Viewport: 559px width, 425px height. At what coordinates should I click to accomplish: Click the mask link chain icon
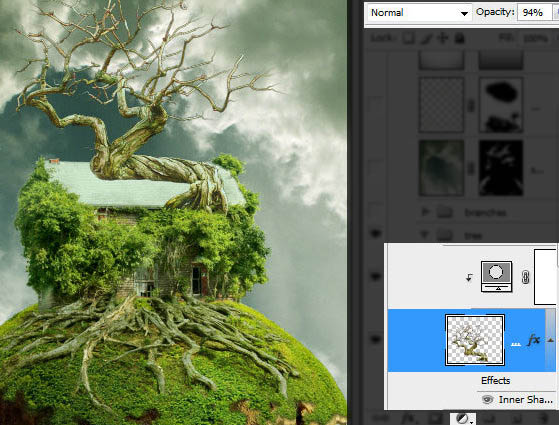[x=525, y=277]
